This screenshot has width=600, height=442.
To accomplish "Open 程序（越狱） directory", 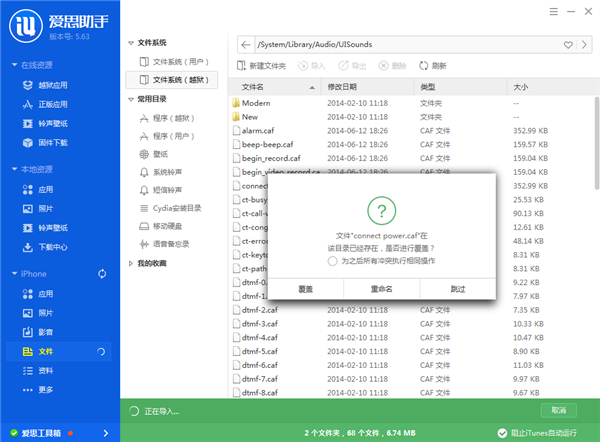I will pos(167,118).
